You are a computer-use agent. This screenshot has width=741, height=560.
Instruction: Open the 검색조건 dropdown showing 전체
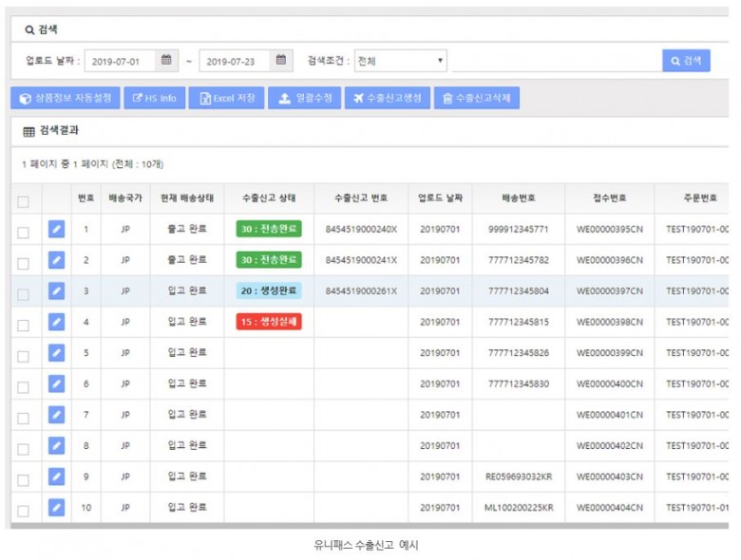[400, 61]
